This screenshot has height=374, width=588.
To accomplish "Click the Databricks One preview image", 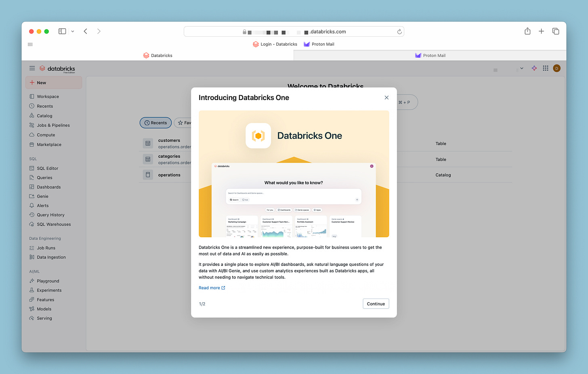I will (x=294, y=174).
